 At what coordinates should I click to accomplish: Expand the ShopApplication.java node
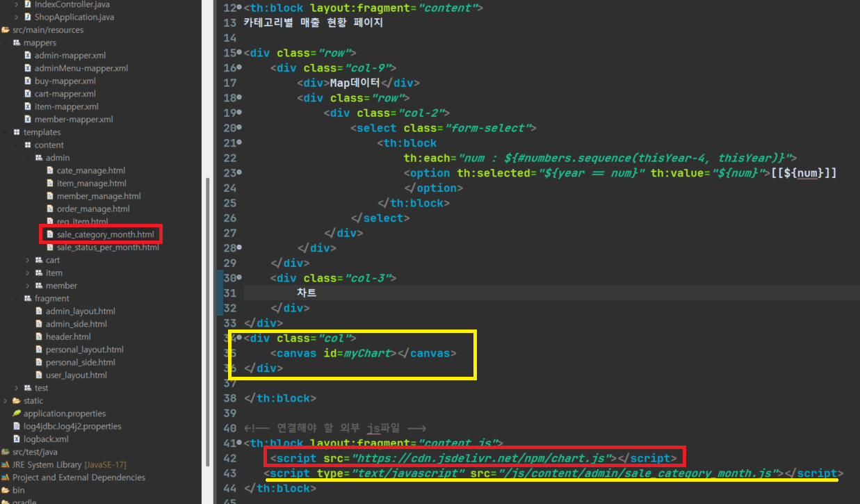[17, 17]
